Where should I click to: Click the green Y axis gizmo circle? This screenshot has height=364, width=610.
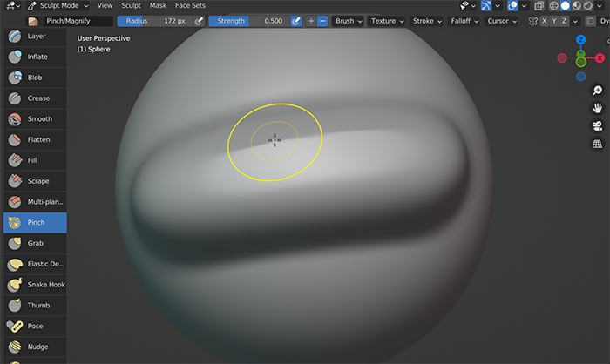[x=581, y=62]
